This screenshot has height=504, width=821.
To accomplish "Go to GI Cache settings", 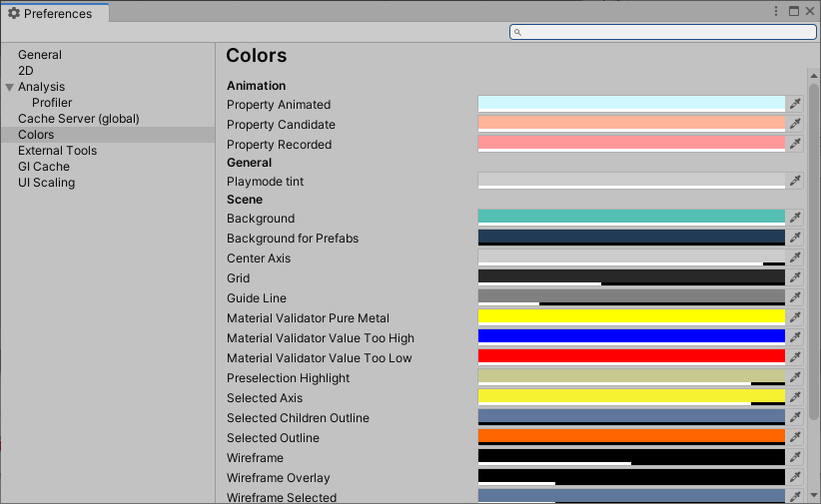I will (x=44, y=167).
